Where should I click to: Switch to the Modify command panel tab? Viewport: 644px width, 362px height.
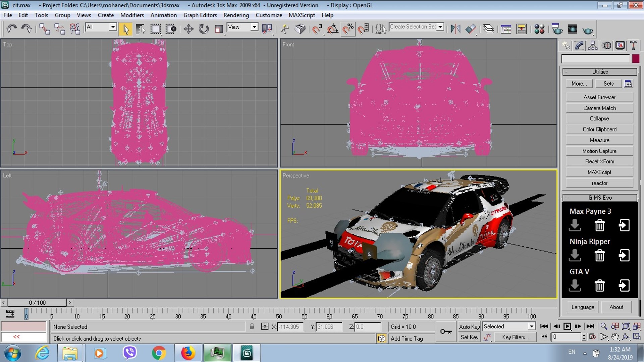pyautogui.click(x=579, y=46)
